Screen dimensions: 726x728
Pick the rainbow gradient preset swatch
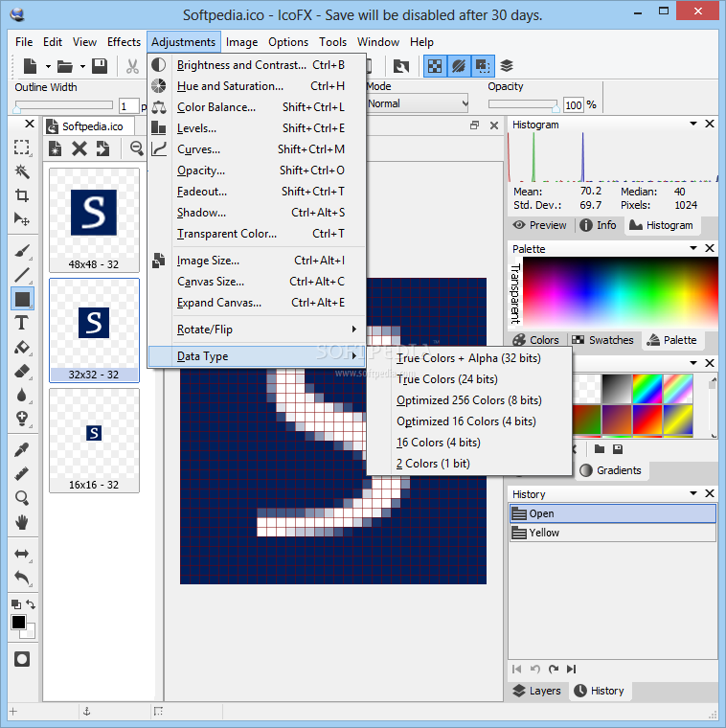[647, 389]
